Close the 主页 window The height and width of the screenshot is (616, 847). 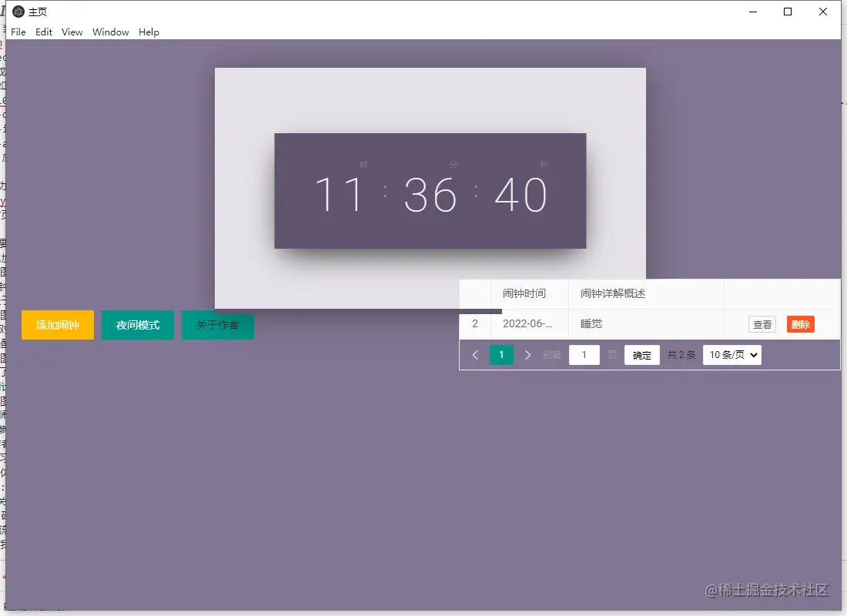[x=822, y=12]
